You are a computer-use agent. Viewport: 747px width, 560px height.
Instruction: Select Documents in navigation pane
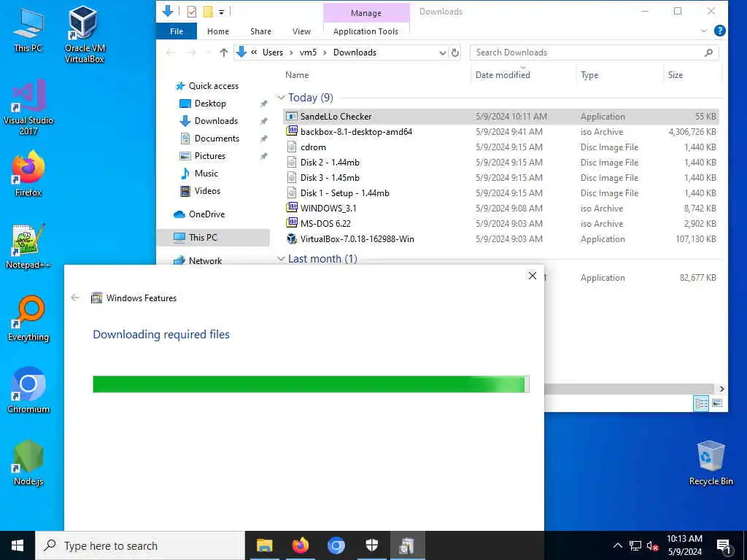point(217,139)
